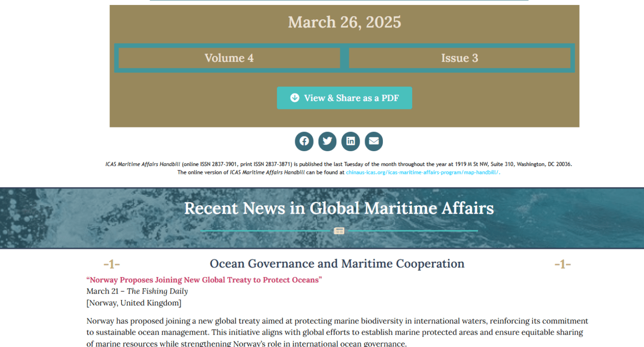Click the View & Share as a PDF button
The height and width of the screenshot is (347, 644).
coord(344,98)
